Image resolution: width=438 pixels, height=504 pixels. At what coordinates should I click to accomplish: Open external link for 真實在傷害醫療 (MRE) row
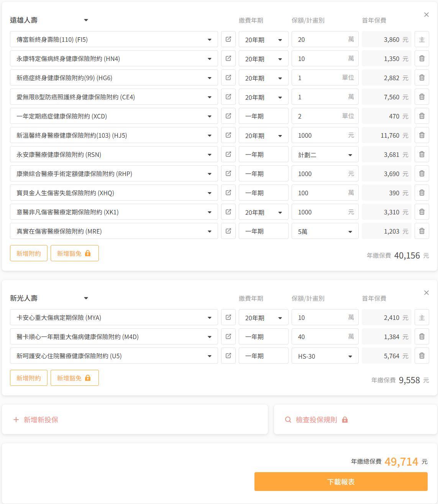(228, 231)
